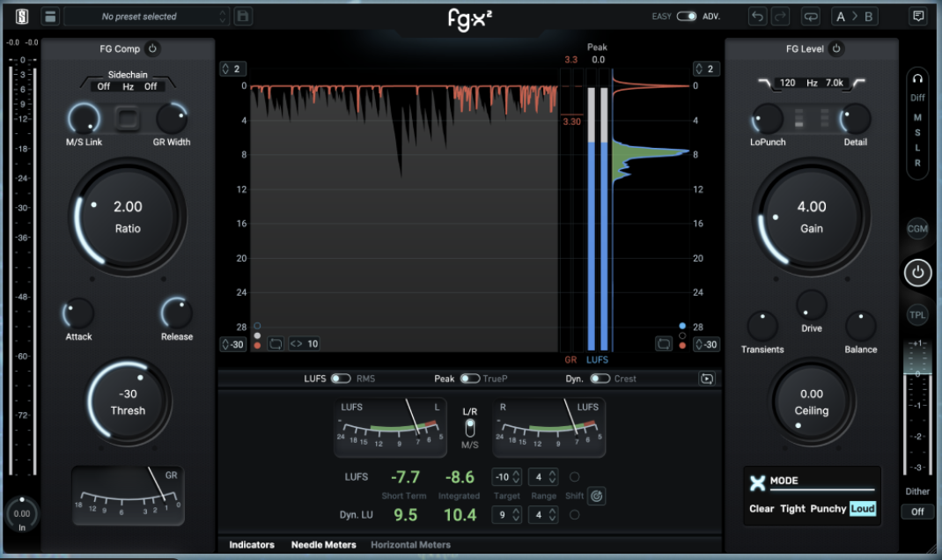Switch the EASY/ADV. mode toggle
942x560 pixels.
click(686, 16)
